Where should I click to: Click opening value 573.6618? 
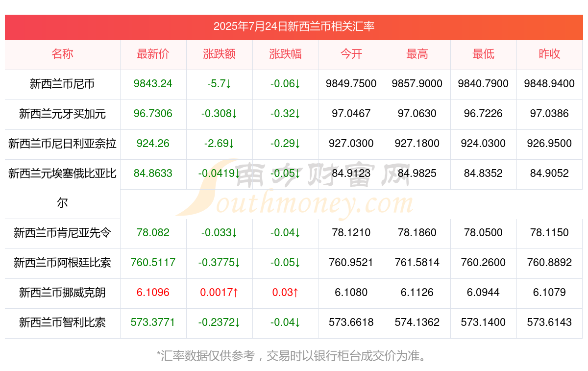(x=351, y=322)
